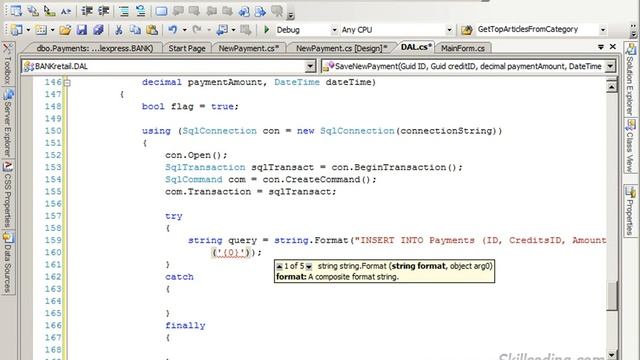
Task: Undo the last edit
Action: [173, 30]
